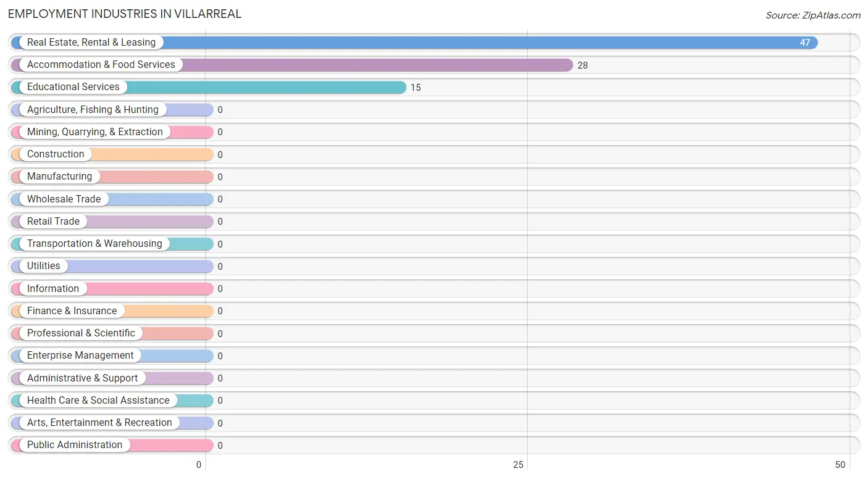Screen dimensions: 868x479
Task: Click the x-axis label 25
Action: [x=518, y=465]
